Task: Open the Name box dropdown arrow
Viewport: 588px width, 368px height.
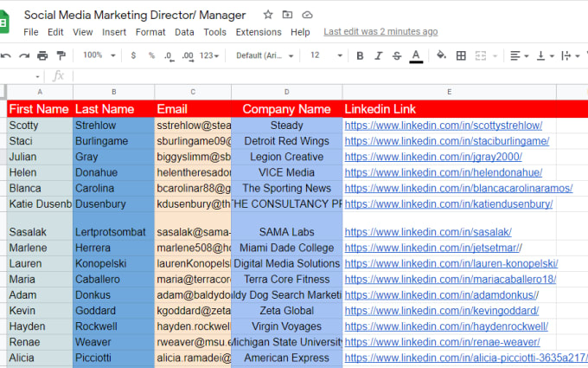Action: coord(37,76)
